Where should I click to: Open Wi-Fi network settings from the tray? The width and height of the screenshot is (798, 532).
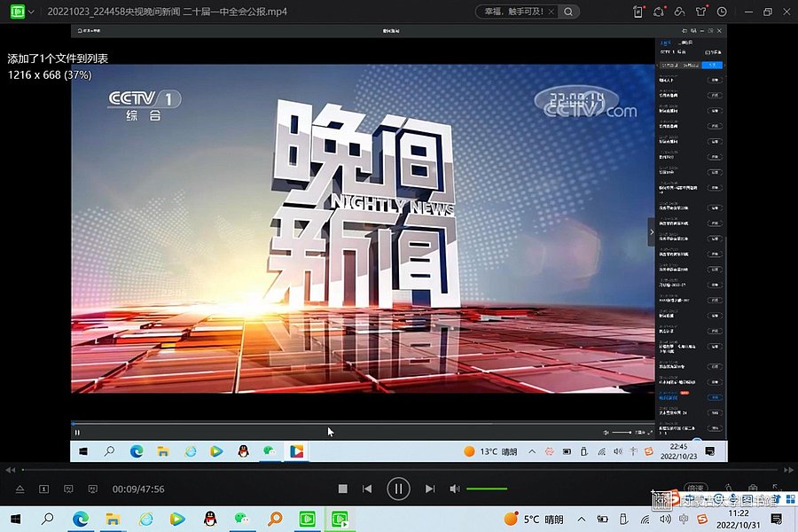point(645,519)
